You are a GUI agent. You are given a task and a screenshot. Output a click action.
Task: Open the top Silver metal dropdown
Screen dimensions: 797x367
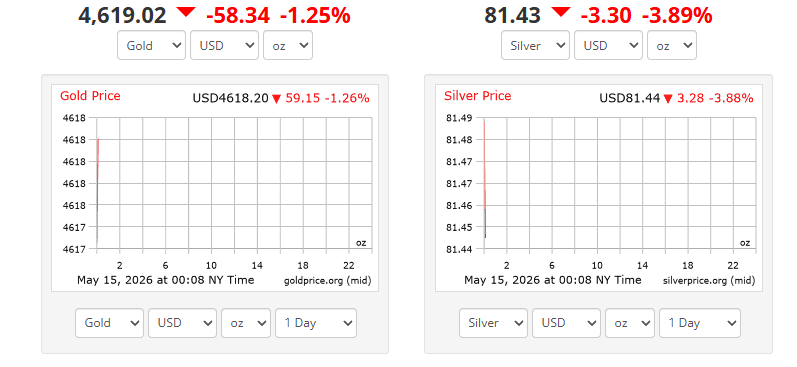[x=535, y=45]
